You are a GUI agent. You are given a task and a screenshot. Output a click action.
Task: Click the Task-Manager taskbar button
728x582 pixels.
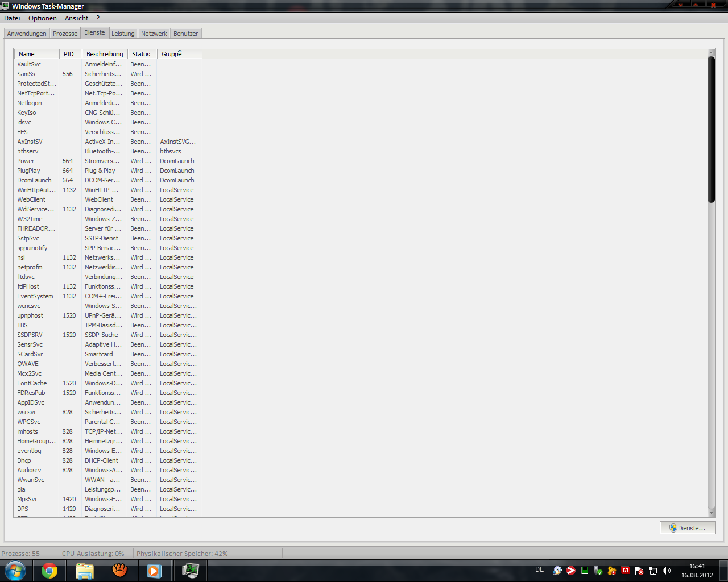coord(190,571)
